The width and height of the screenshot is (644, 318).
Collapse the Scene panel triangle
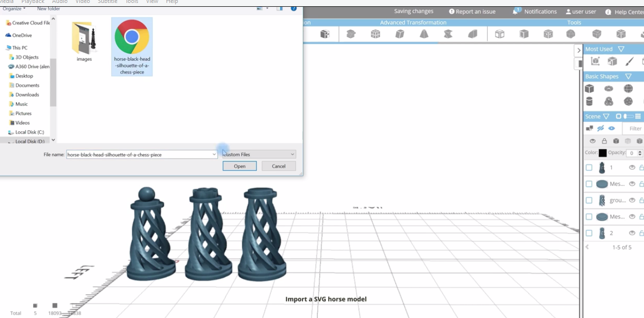(606, 116)
